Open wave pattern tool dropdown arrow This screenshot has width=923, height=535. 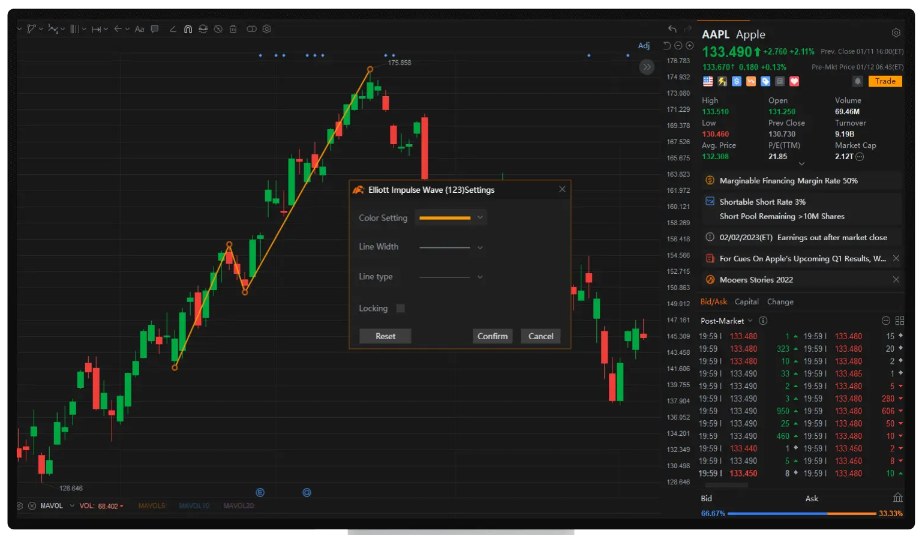(62, 29)
